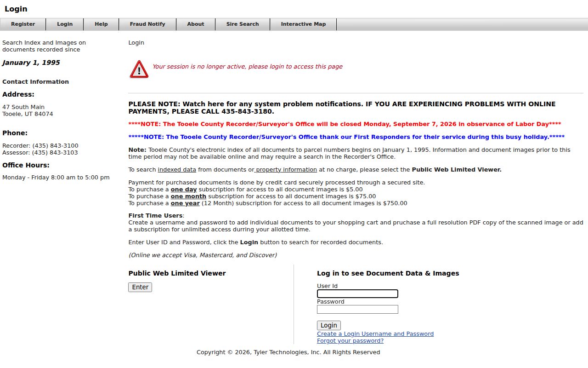Click the accepted cards Visa, Mastercard, Discover note
This screenshot has width=588, height=368.
(203, 255)
